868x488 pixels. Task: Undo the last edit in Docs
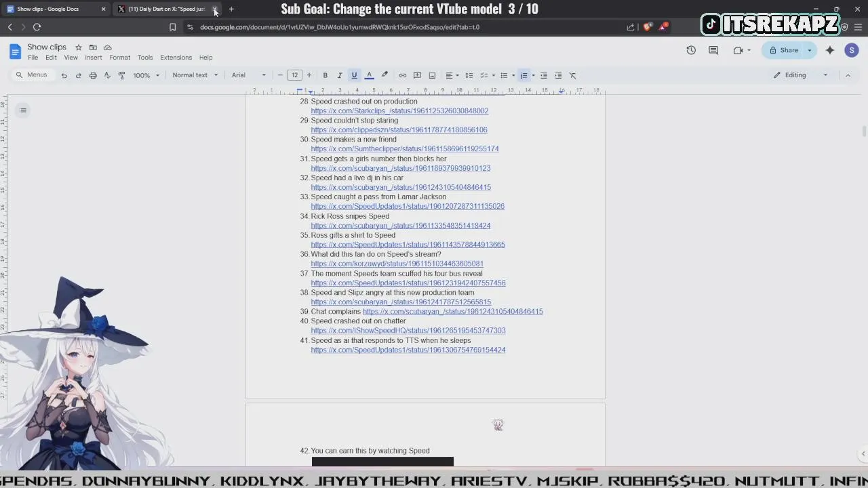coord(64,75)
